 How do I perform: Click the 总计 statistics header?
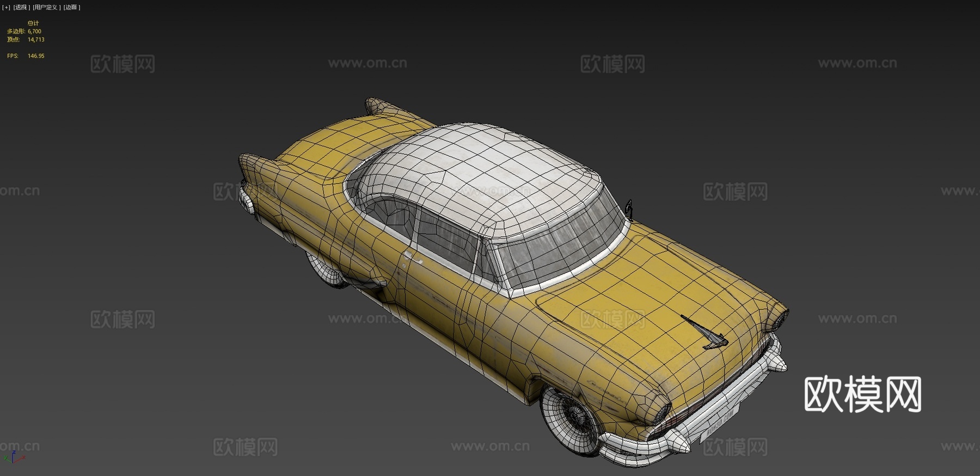(x=33, y=23)
